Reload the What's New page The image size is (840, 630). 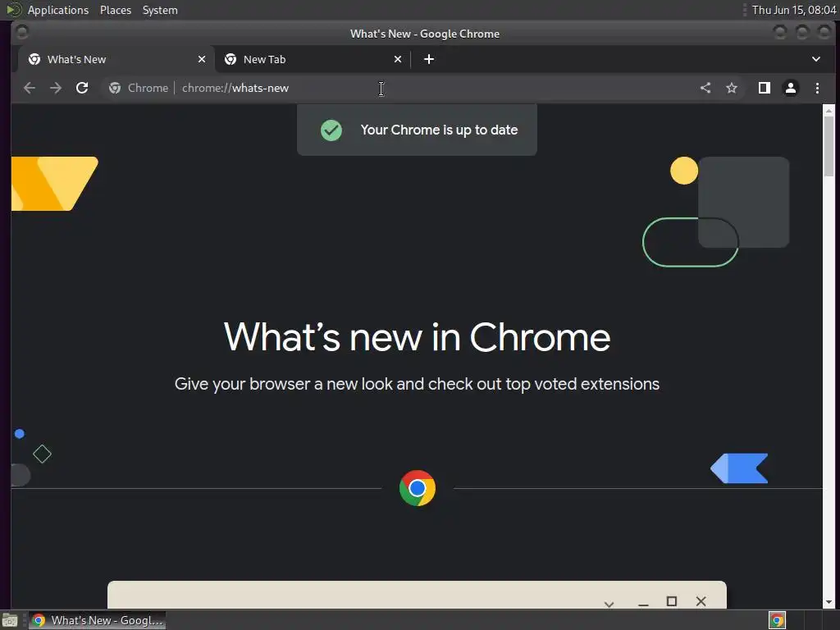82,88
